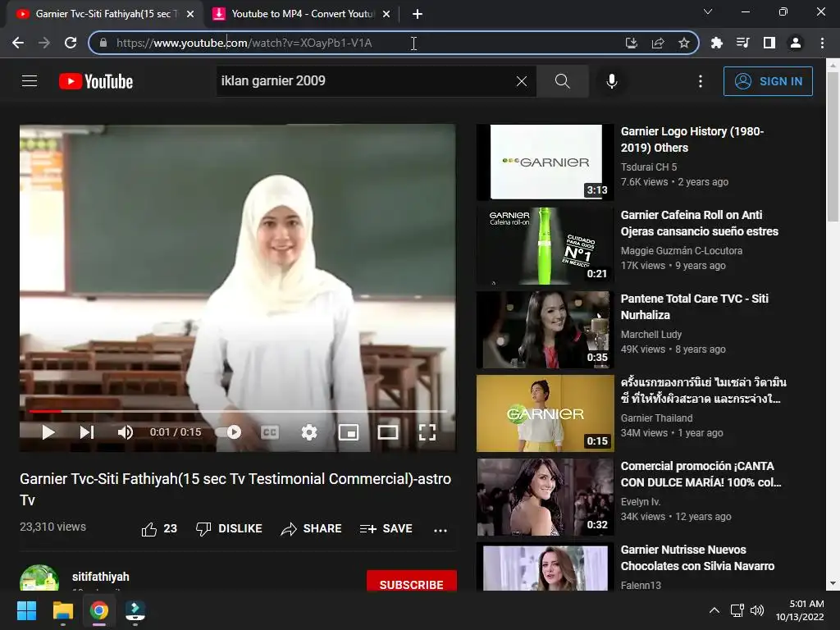Enter full screen mode

pos(427,431)
